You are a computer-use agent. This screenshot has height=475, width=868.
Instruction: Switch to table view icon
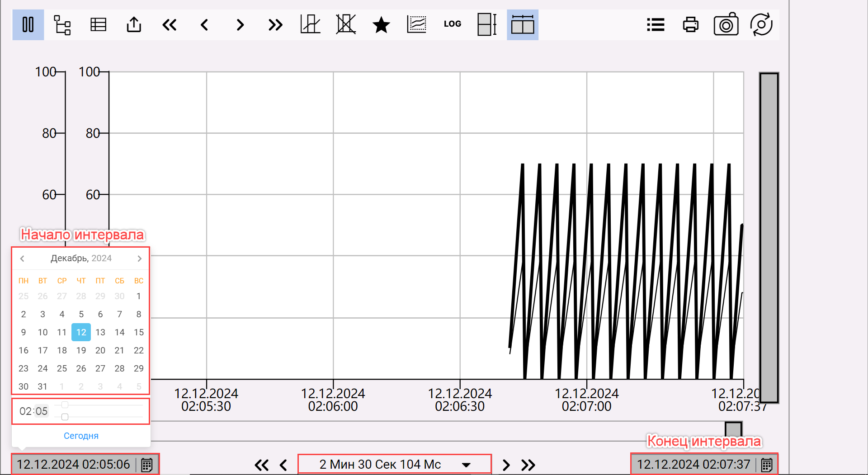pos(98,25)
